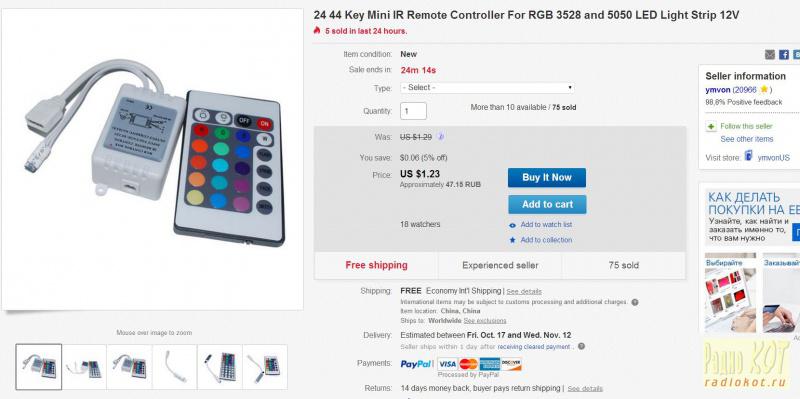Viewport: 800px width, 399px height.
Task: Click the store icon next to ymvonUS
Action: tap(748, 156)
